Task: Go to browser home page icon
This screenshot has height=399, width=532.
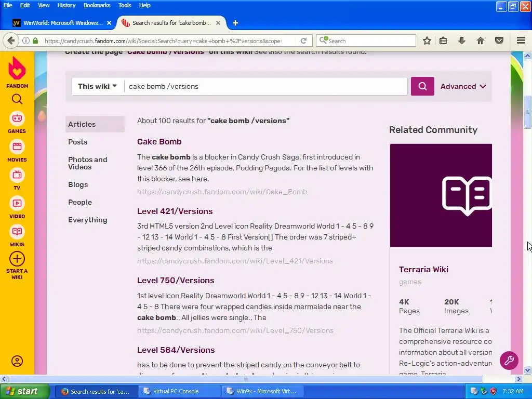Action: [x=481, y=41]
